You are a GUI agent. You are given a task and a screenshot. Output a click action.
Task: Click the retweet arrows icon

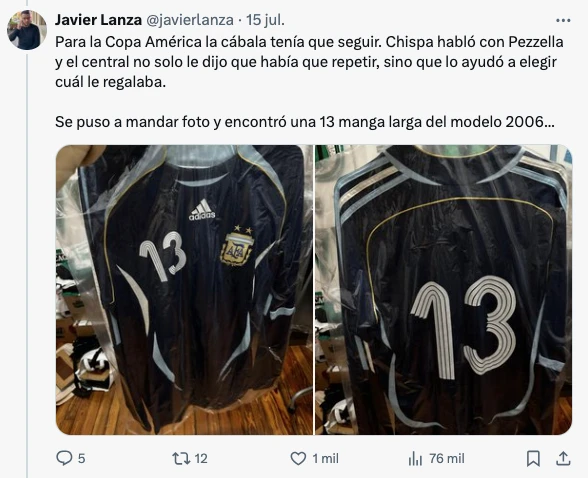coord(181,458)
